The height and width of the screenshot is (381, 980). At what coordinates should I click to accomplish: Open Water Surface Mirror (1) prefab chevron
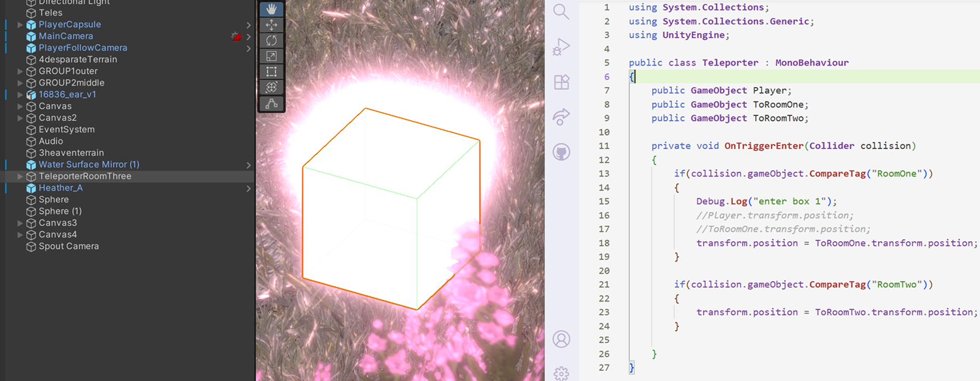[x=248, y=165]
